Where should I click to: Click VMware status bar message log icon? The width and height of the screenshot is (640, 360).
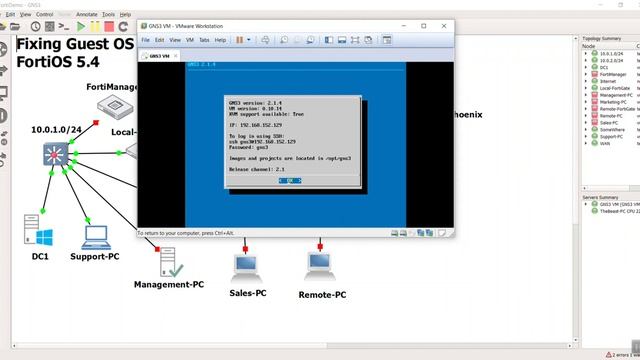[442, 233]
